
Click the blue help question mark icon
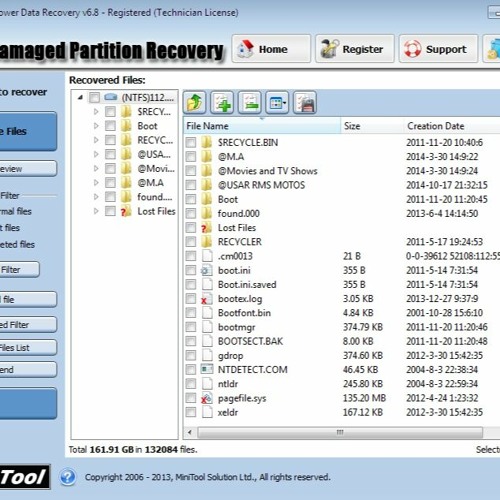(x=68, y=477)
